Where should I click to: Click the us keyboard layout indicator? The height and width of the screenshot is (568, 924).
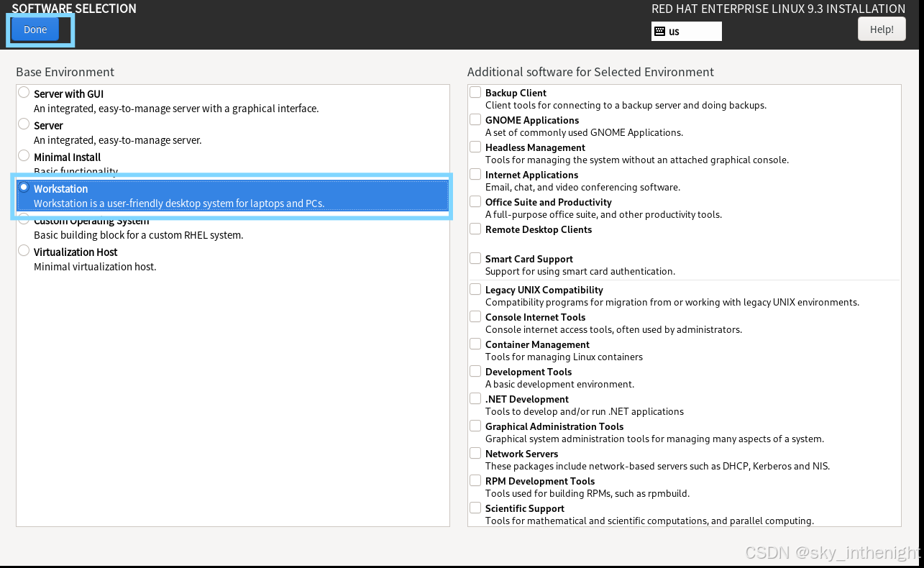pos(686,31)
